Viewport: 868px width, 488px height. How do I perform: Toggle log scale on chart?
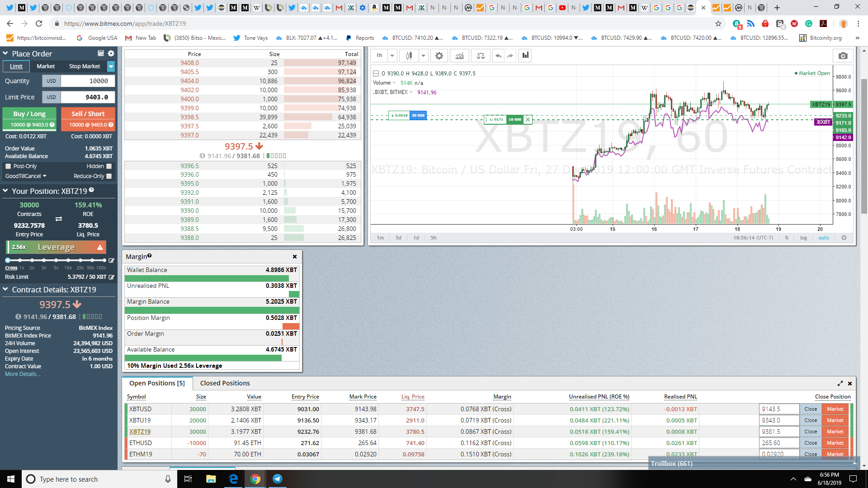(803, 238)
